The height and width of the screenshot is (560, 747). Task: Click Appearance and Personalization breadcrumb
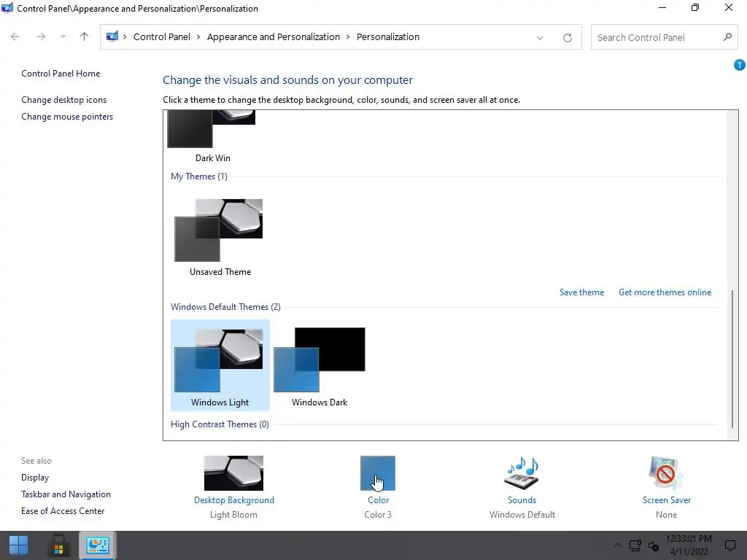274,37
